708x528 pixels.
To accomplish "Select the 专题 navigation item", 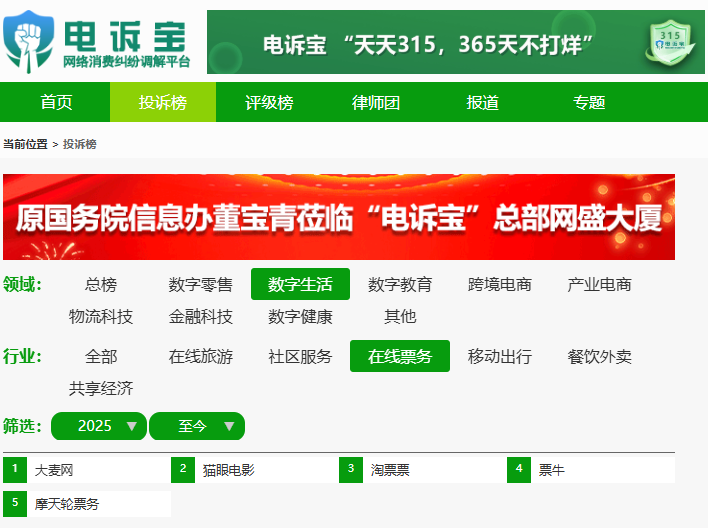I will point(589,102).
